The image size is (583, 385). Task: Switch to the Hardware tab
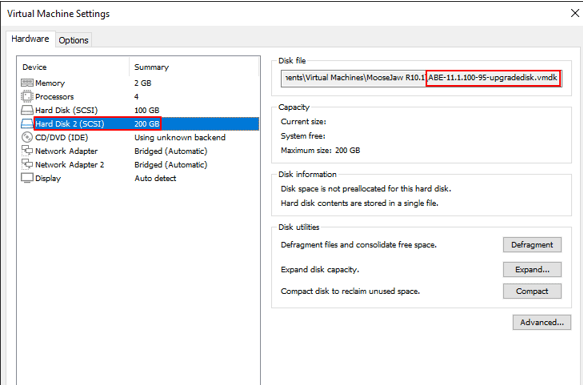coord(30,39)
